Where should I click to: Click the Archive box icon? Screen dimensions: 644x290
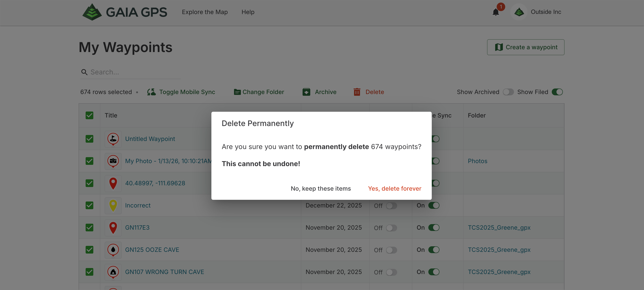tap(306, 92)
